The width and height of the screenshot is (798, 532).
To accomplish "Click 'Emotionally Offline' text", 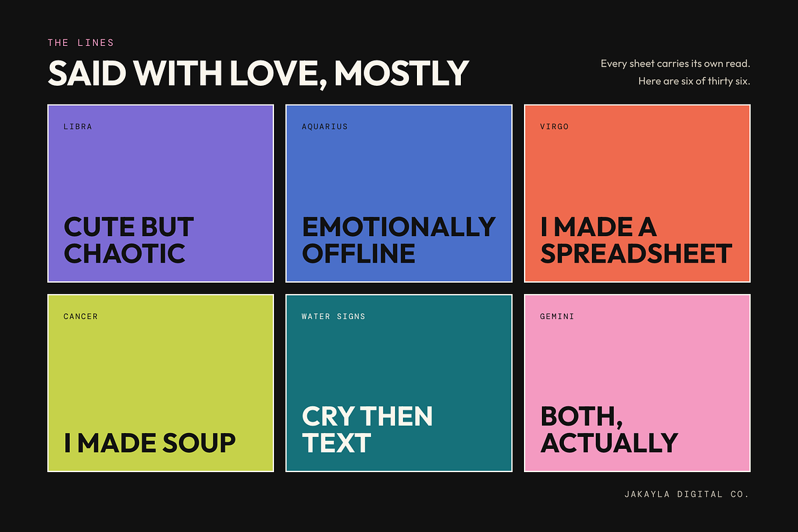I will pos(399,240).
